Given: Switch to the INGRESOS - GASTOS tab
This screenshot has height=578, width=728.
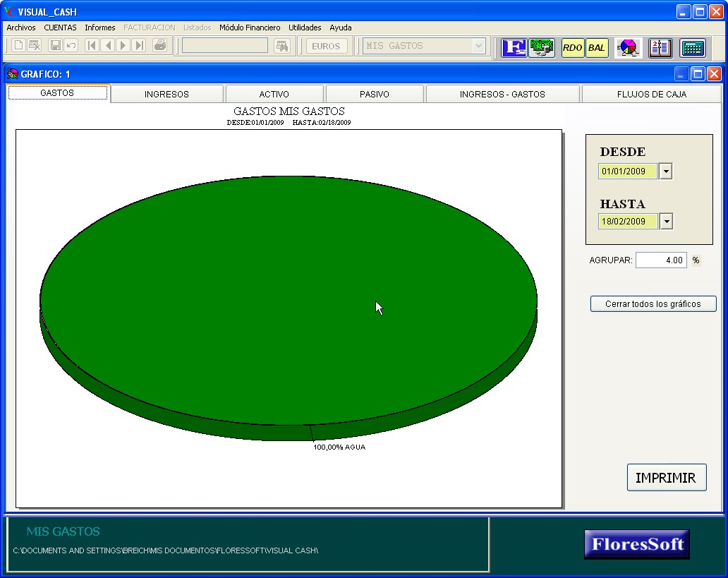Looking at the screenshot, I should click(502, 94).
